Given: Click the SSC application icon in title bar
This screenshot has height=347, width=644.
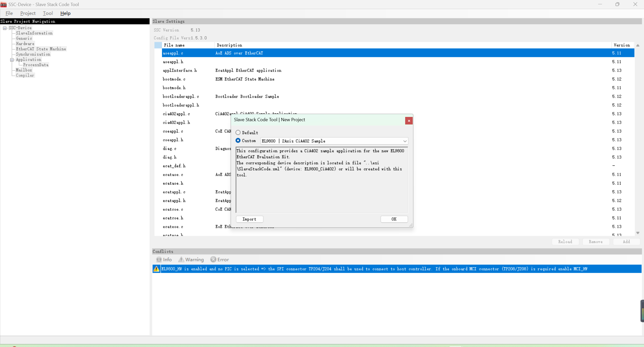Looking at the screenshot, I should (4, 5).
